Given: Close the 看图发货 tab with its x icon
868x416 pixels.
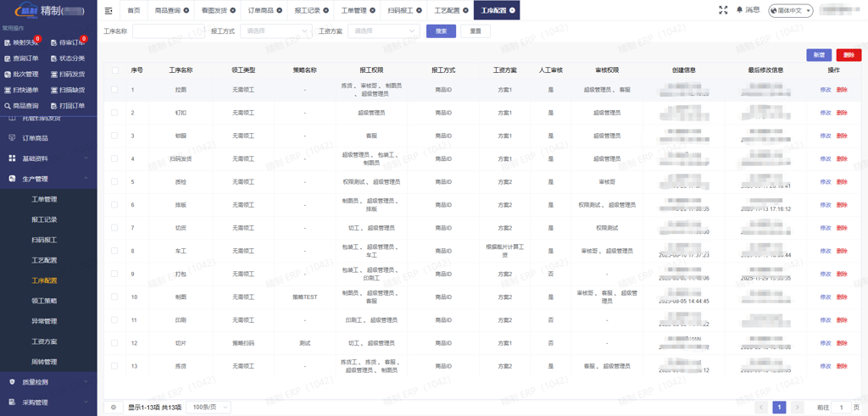Looking at the screenshot, I should pos(232,10).
